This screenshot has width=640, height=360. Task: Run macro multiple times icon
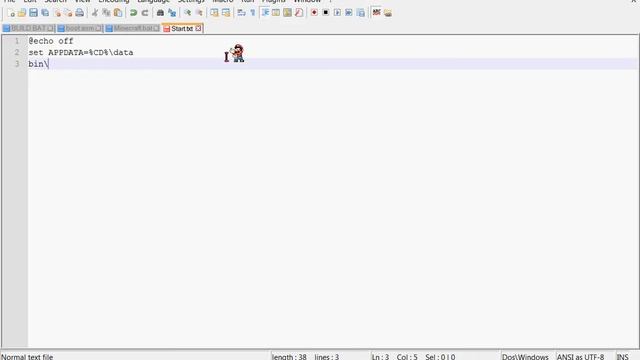349,13
